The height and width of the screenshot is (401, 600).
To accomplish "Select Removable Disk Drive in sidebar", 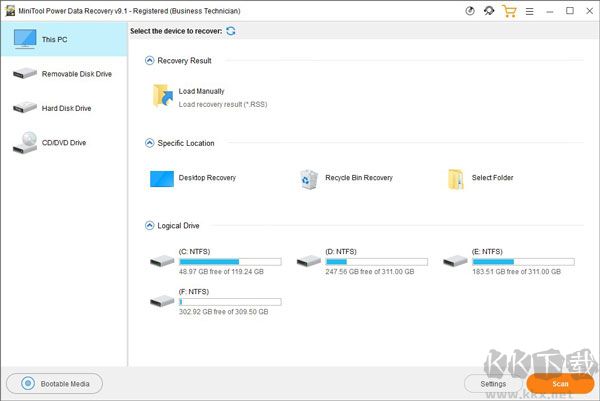I will click(64, 74).
